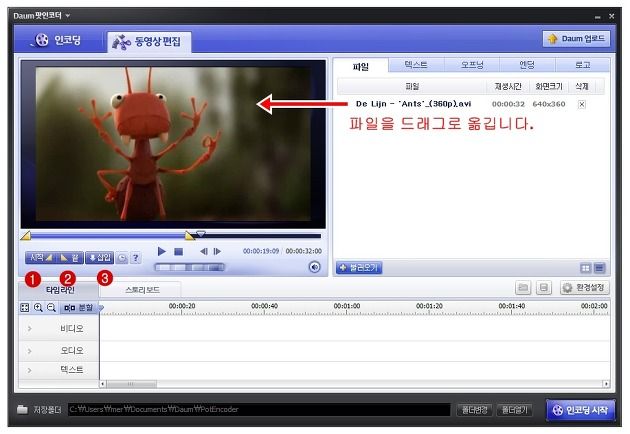Screen dimensions: 630x434
Task: Start encoding with 인코딩 시작
Action: (x=581, y=410)
